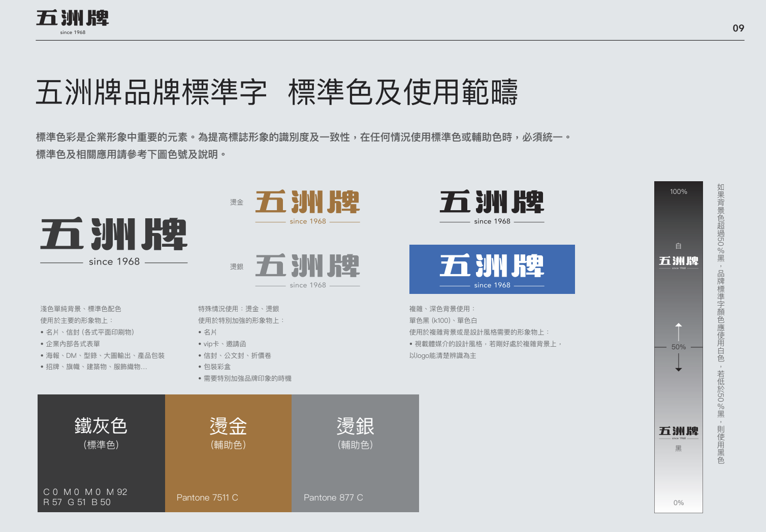
Task: Select the black 五洲牌 logo on white background
Action: 491,203
